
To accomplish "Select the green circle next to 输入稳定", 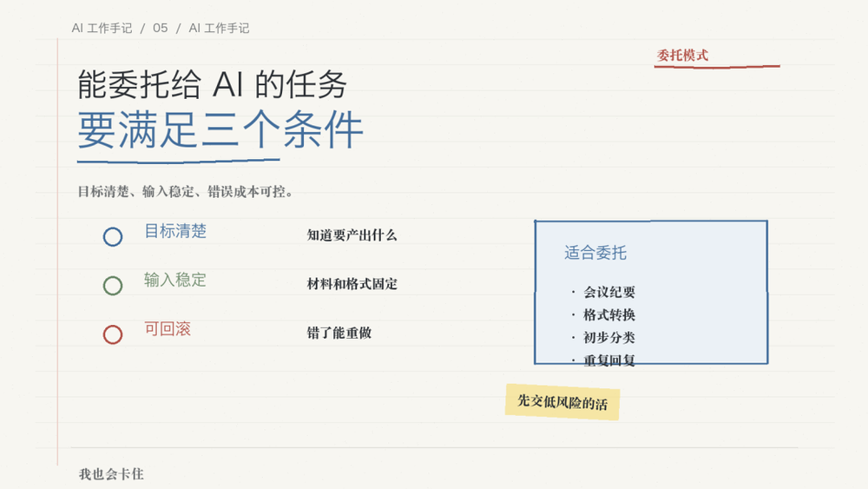I will (x=112, y=286).
